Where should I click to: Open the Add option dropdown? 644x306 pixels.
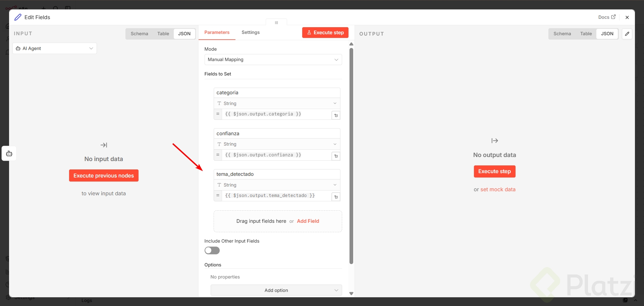point(276,290)
